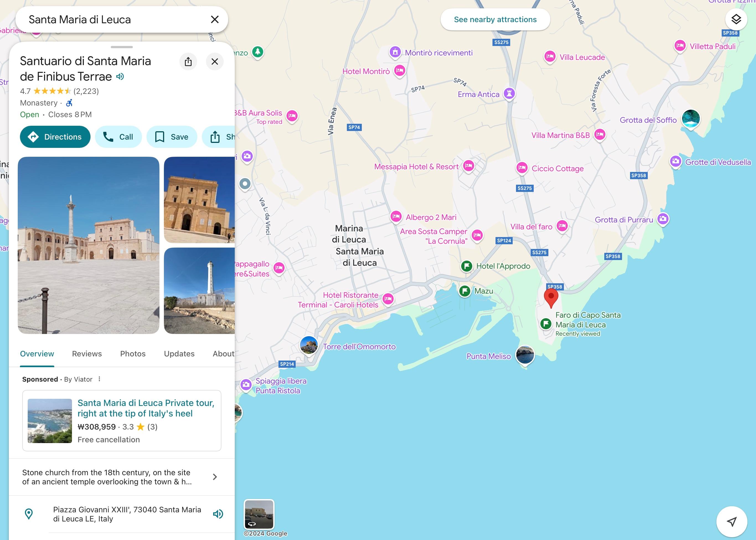
Task: Open the lighthouse photo
Action: click(x=199, y=290)
